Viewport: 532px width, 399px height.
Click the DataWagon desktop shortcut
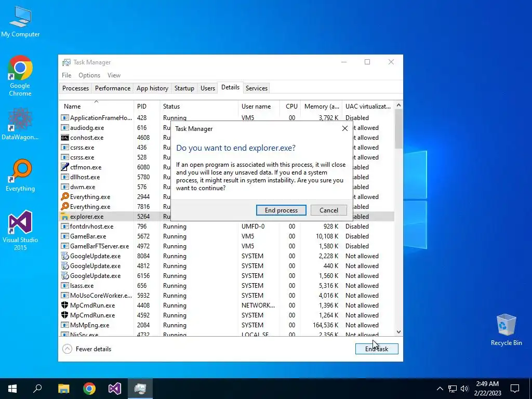[20, 124]
